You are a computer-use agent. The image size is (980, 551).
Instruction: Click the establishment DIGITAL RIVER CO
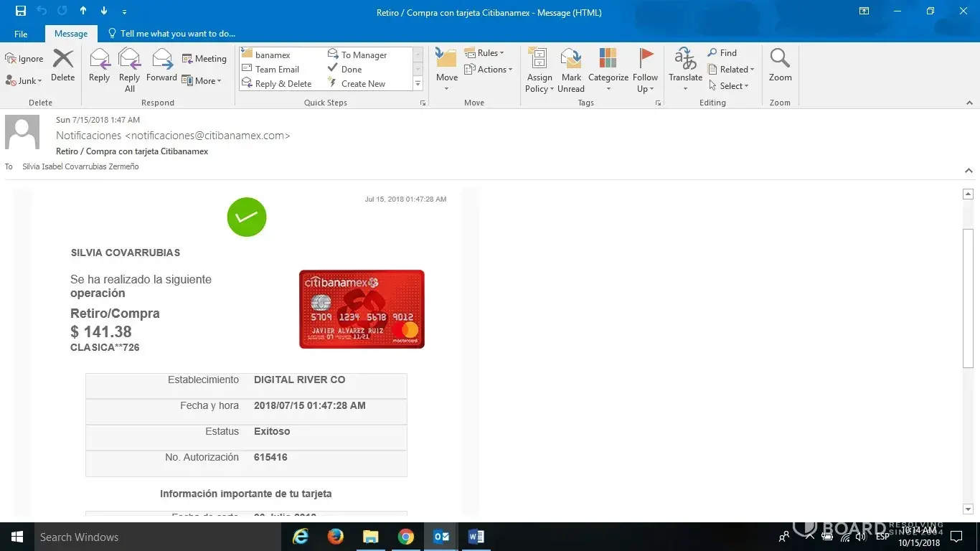pos(299,380)
